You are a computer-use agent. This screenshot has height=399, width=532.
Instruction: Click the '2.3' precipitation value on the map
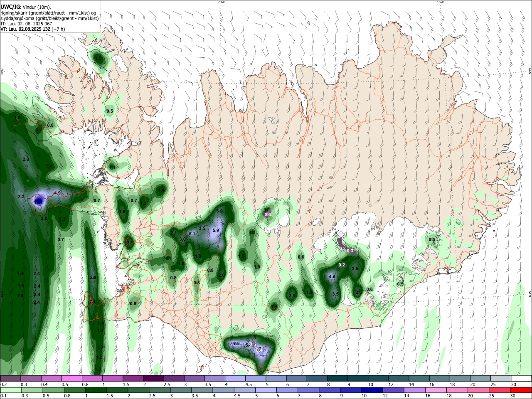click(x=292, y=296)
